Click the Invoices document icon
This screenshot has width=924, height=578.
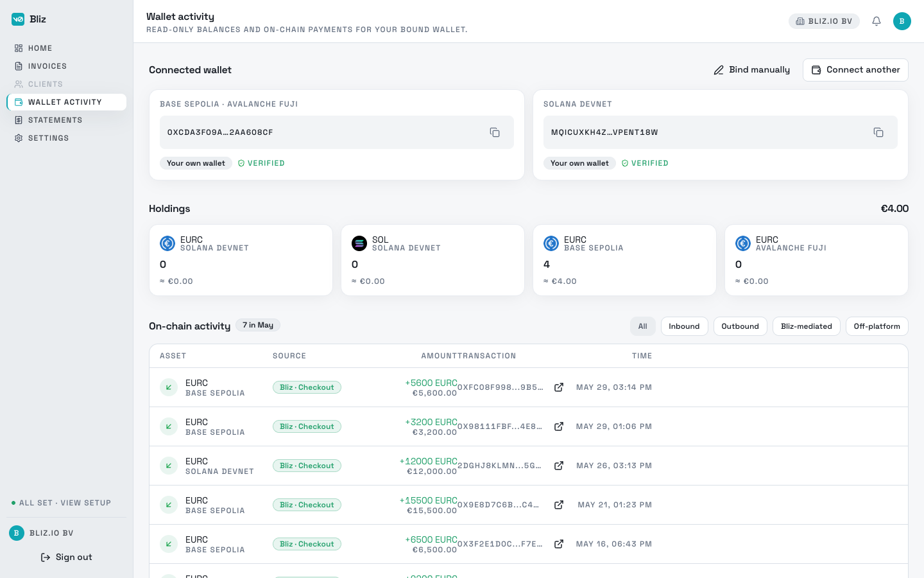coord(19,66)
